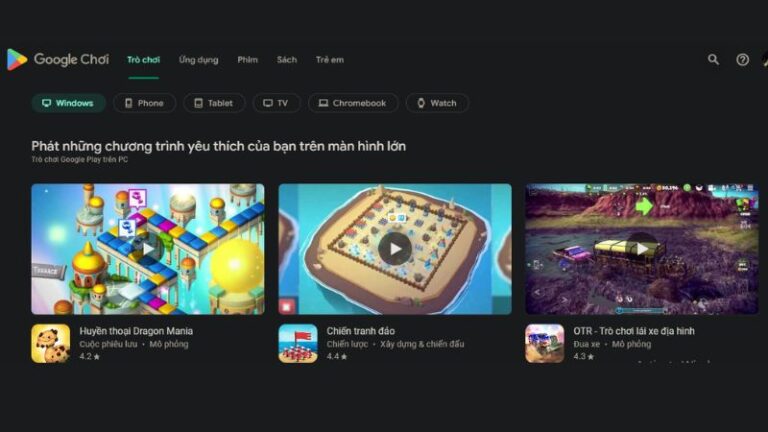Image resolution: width=768 pixels, height=432 pixels.
Task: Switch to the Ứng dụng tab
Action: (198, 60)
